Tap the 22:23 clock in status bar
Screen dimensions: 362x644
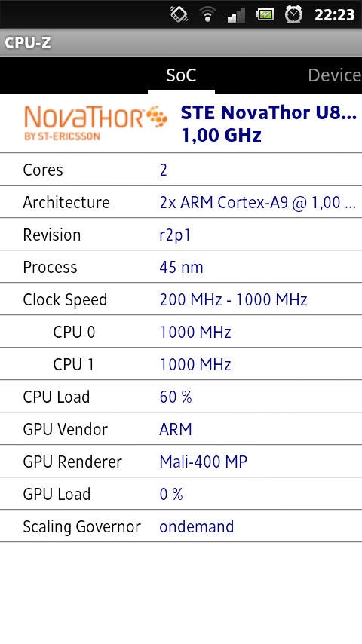pos(334,15)
